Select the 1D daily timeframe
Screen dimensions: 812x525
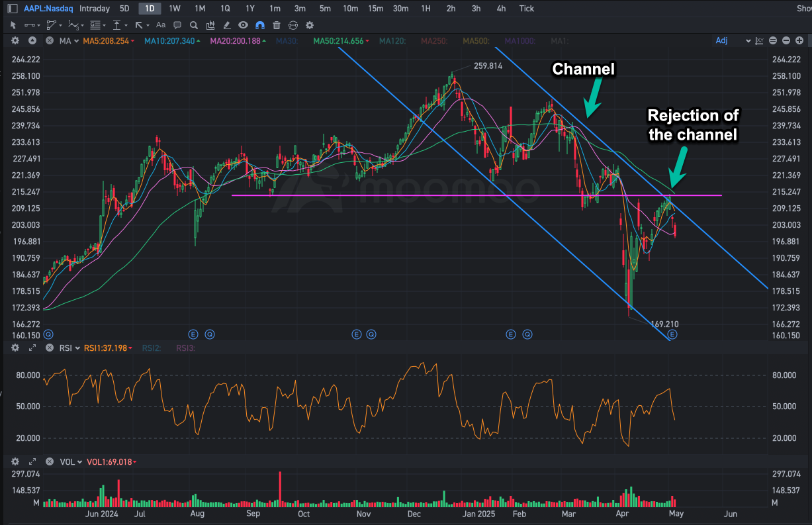pyautogui.click(x=150, y=9)
